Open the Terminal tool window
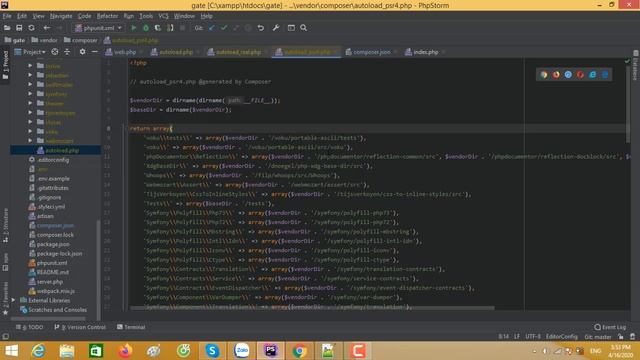The image size is (640, 360). [131, 327]
